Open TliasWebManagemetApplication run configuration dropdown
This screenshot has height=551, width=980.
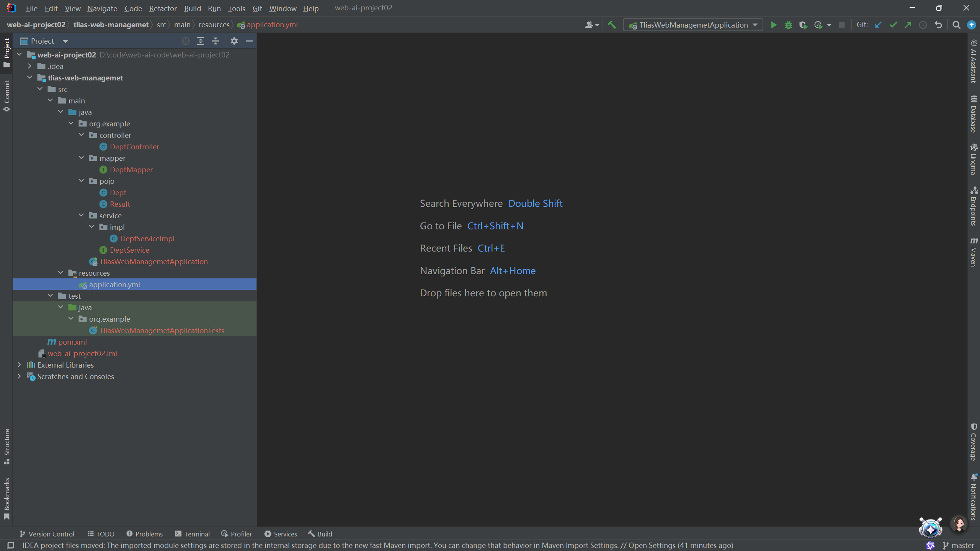coord(693,25)
